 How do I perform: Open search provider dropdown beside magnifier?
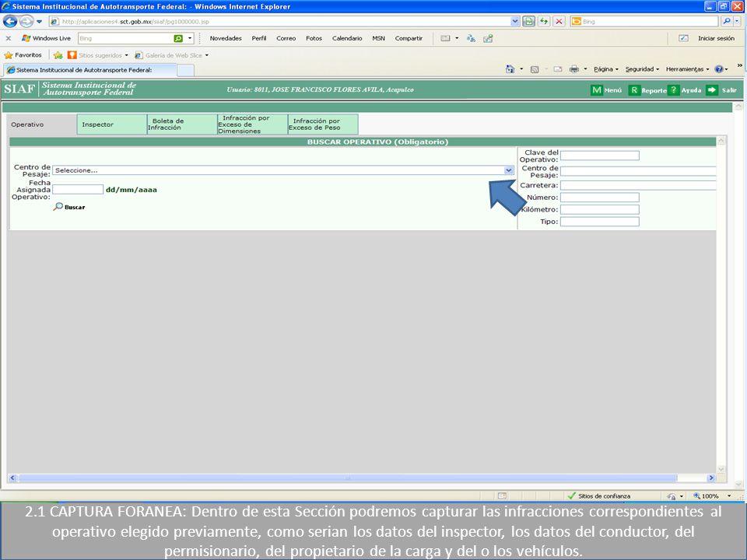(738, 22)
